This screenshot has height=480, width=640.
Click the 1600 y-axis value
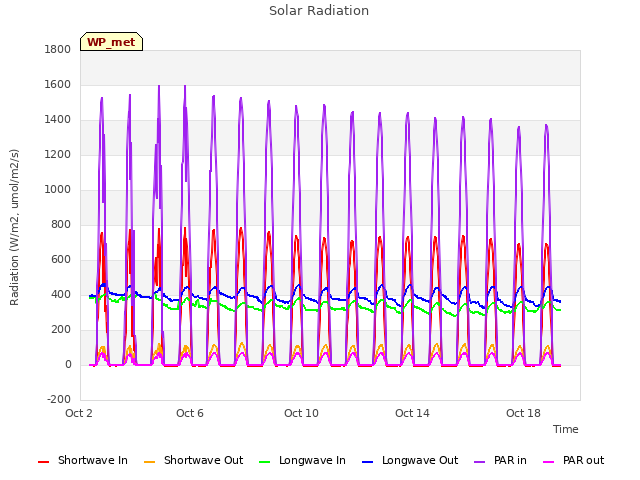pos(58,85)
